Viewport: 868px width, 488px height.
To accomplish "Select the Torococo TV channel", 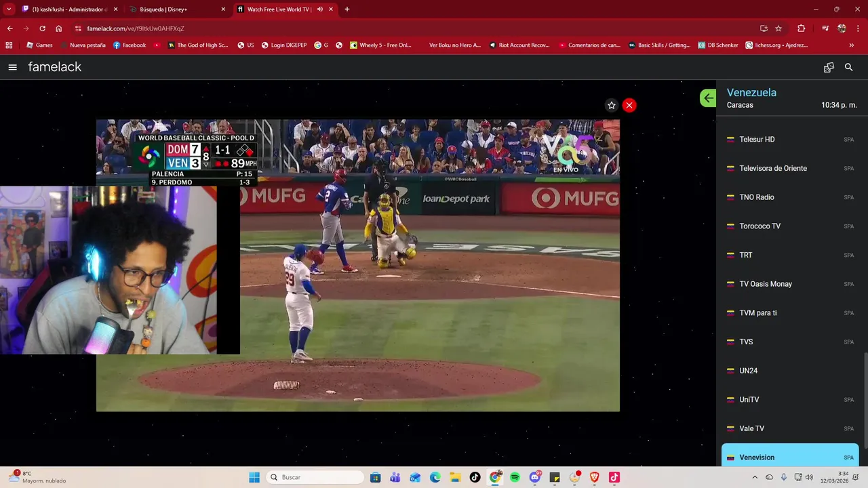I will click(790, 226).
